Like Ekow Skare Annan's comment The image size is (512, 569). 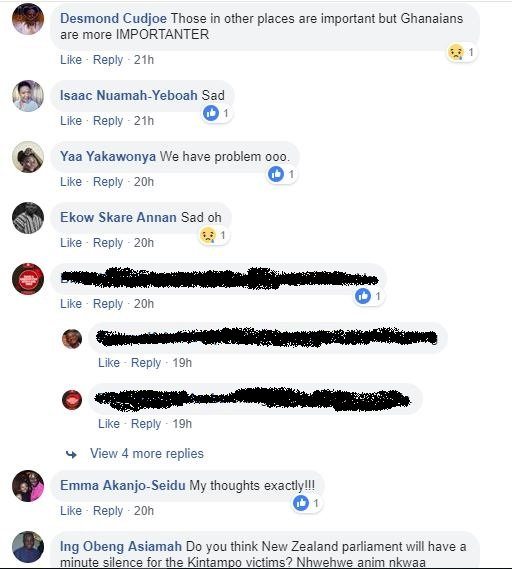pyautogui.click(x=71, y=242)
